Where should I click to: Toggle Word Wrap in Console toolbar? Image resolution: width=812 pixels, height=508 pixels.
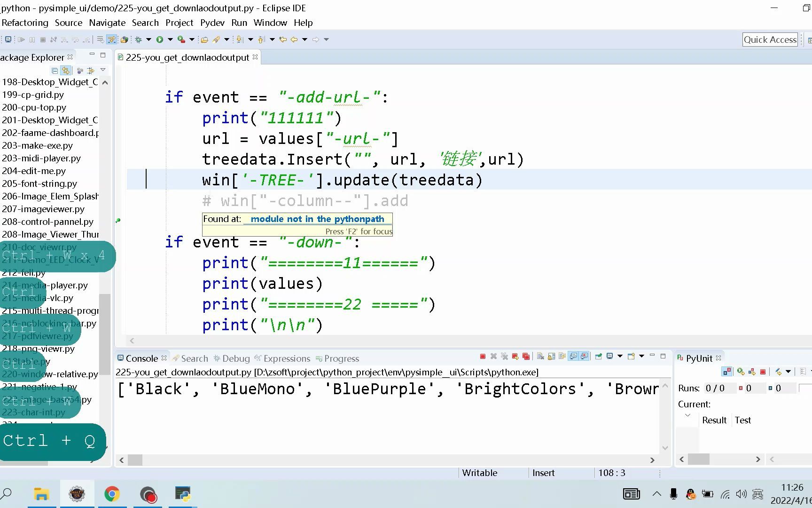click(562, 357)
